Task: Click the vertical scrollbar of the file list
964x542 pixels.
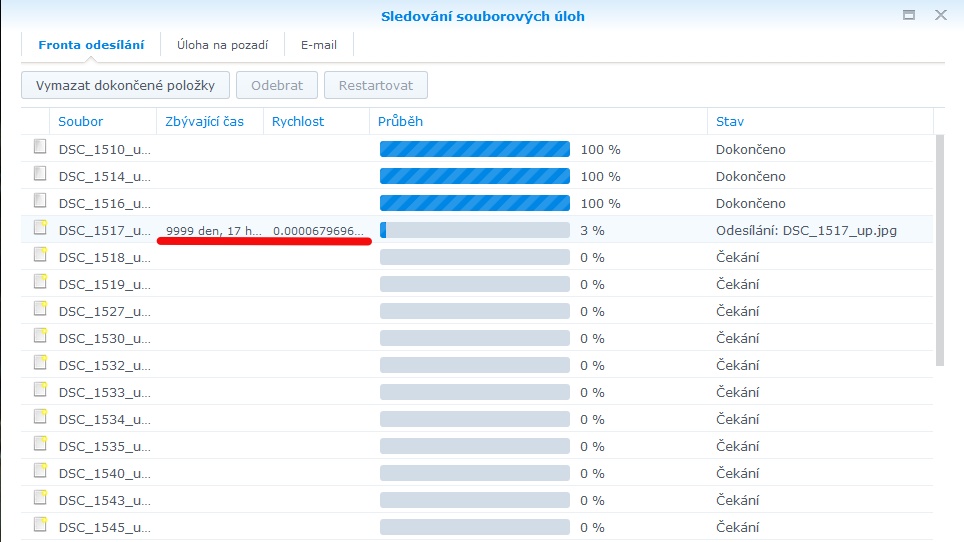Action: (x=939, y=250)
